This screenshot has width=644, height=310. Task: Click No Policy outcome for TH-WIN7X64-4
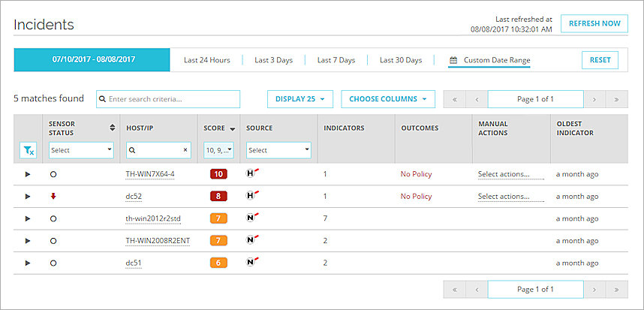click(x=416, y=174)
